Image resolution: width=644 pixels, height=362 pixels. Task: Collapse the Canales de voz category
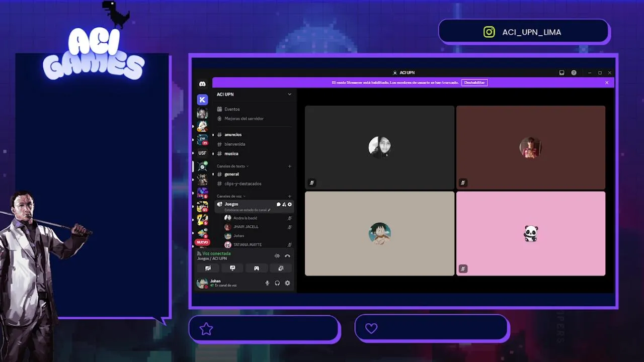[231, 196]
